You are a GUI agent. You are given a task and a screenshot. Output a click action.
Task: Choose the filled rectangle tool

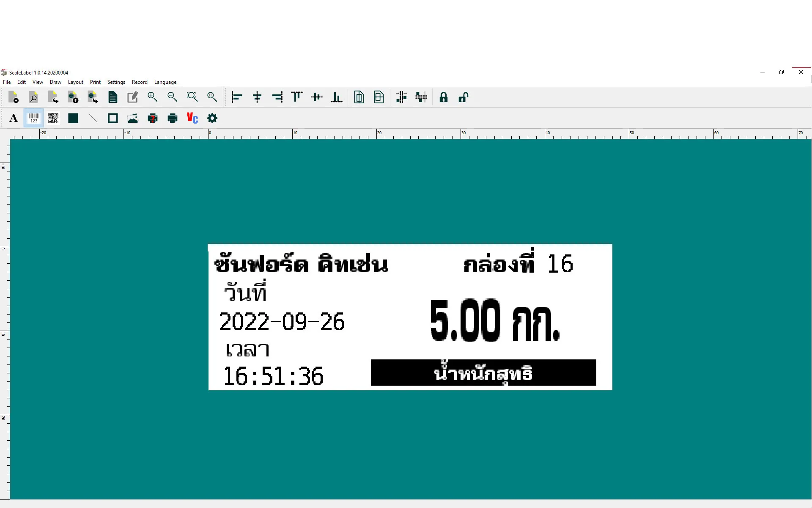[73, 119]
